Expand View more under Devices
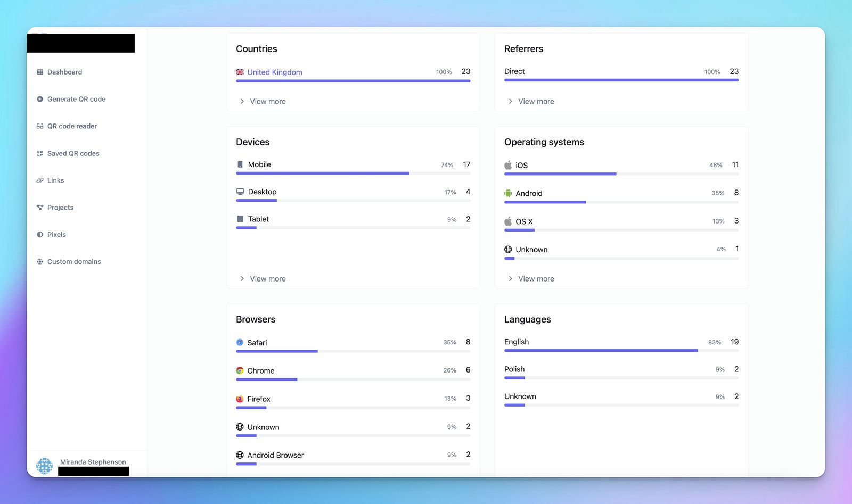The width and height of the screenshot is (852, 504). [x=267, y=279]
